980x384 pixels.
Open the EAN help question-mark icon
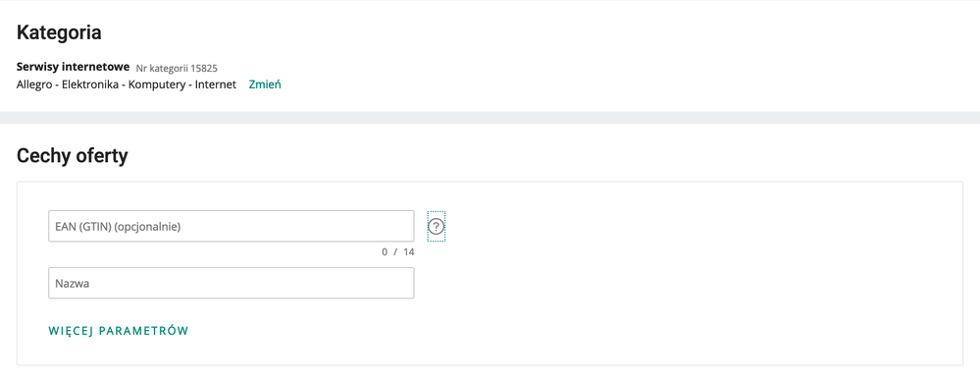(x=437, y=227)
